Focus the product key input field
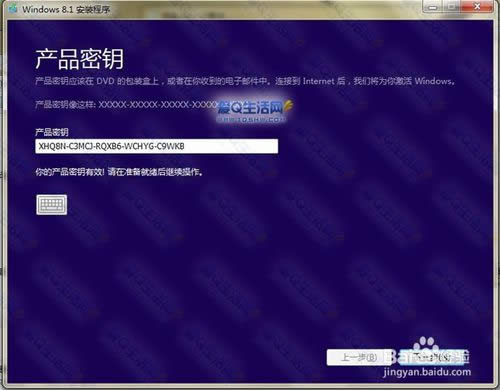Image resolution: width=500 pixels, height=390 pixels. (x=156, y=146)
